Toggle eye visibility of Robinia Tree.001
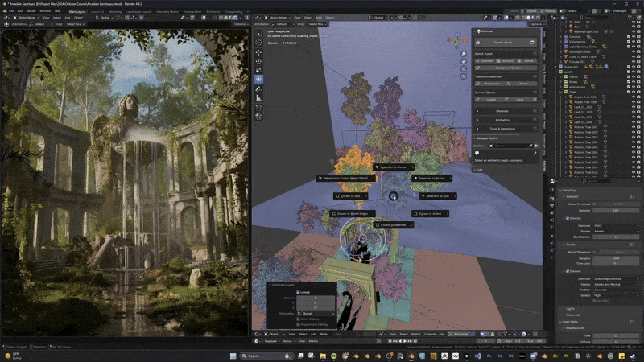 634,127
